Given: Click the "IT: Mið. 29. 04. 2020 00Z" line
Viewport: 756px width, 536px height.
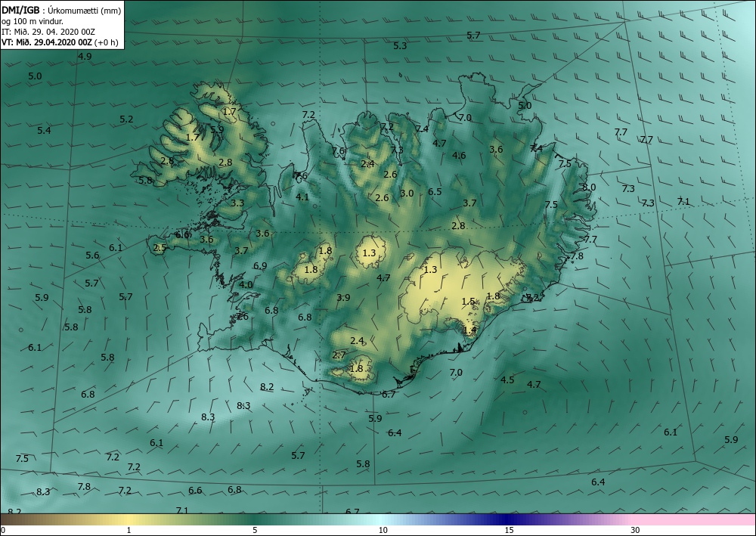Looking at the screenshot, I should [48, 32].
